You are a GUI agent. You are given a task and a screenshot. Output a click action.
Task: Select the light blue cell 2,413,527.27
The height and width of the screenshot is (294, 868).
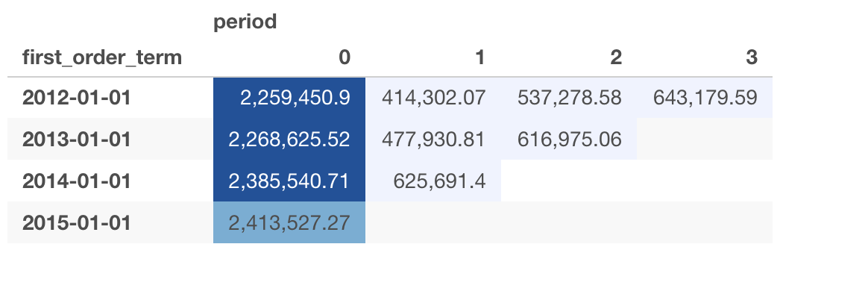[x=289, y=222]
